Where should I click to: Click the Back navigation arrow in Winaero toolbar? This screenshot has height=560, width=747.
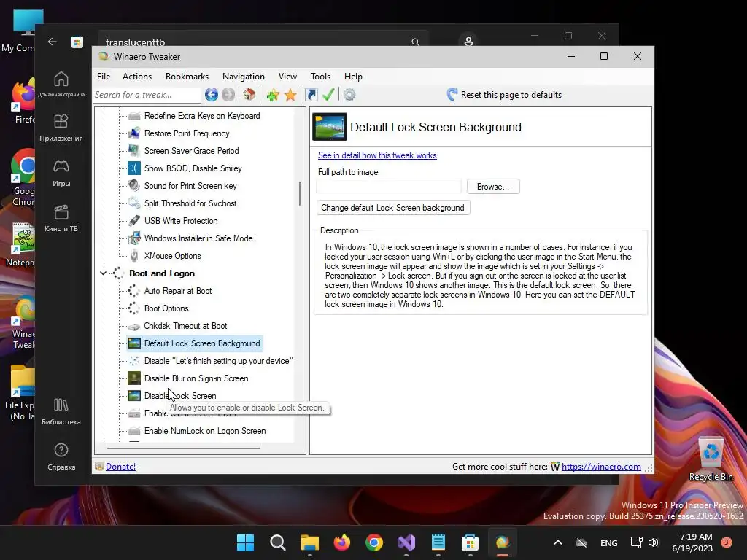pos(212,95)
